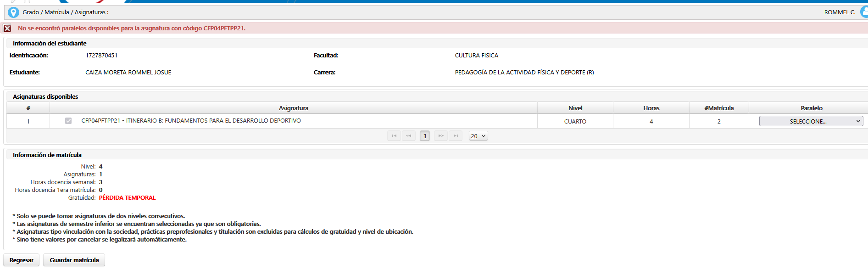Click Horas docencia semanal value 3
The image size is (868, 270).
tap(100, 182)
